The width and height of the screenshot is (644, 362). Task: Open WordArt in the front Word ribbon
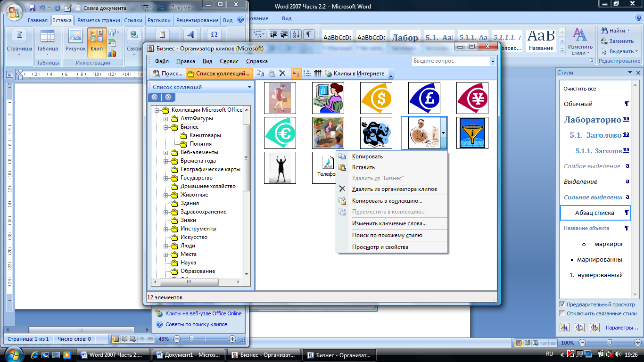191,35
